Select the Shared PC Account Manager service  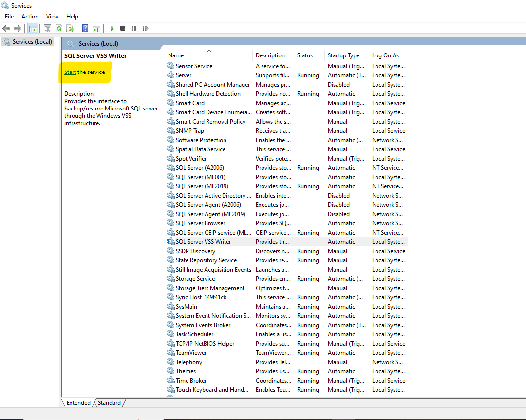287,85
